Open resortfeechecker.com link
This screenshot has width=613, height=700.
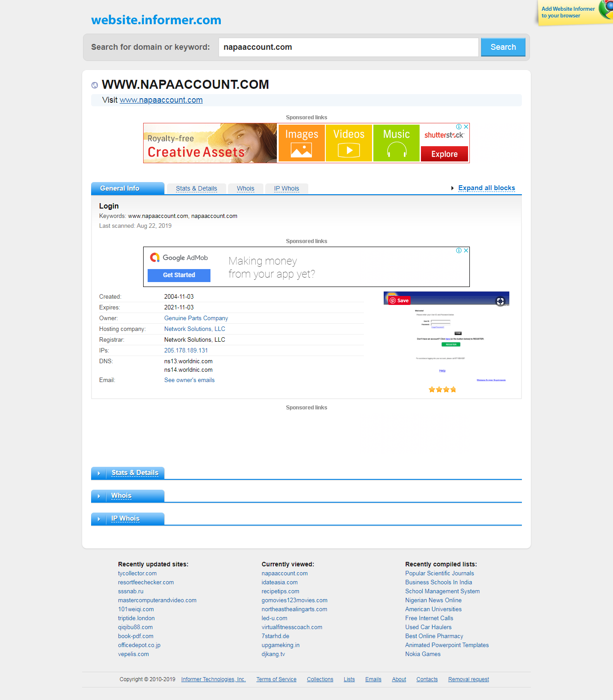click(x=146, y=583)
